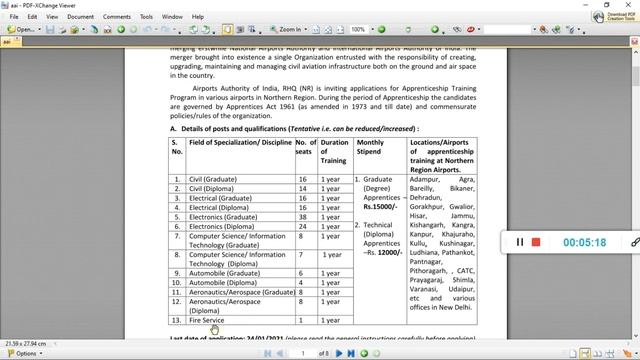Expand the red stamp tool dropdown
The width and height of the screenshot is (640, 360).
coord(479,29)
